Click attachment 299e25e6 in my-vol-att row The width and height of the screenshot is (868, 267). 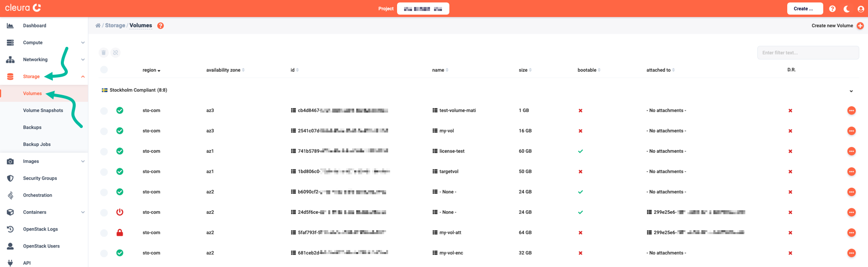click(695, 233)
